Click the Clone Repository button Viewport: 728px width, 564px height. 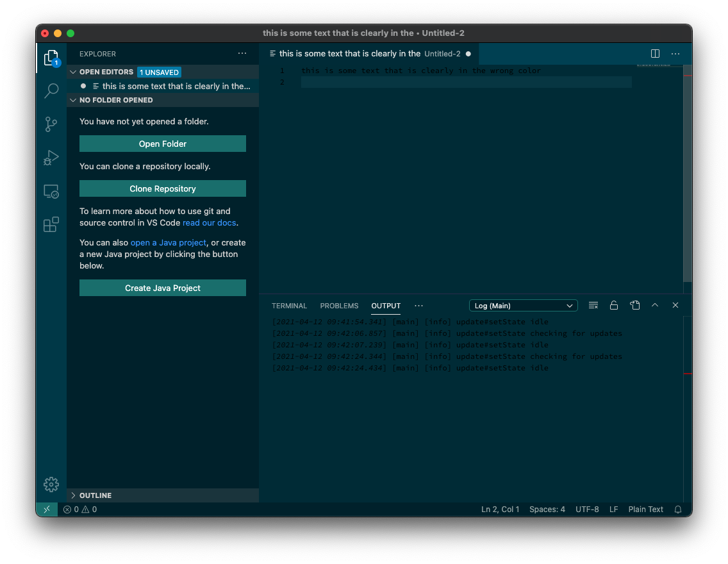coord(162,188)
